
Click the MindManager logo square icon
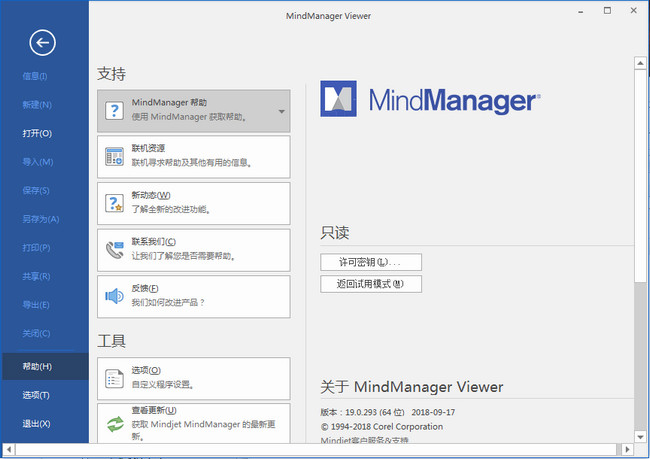pyautogui.click(x=338, y=99)
